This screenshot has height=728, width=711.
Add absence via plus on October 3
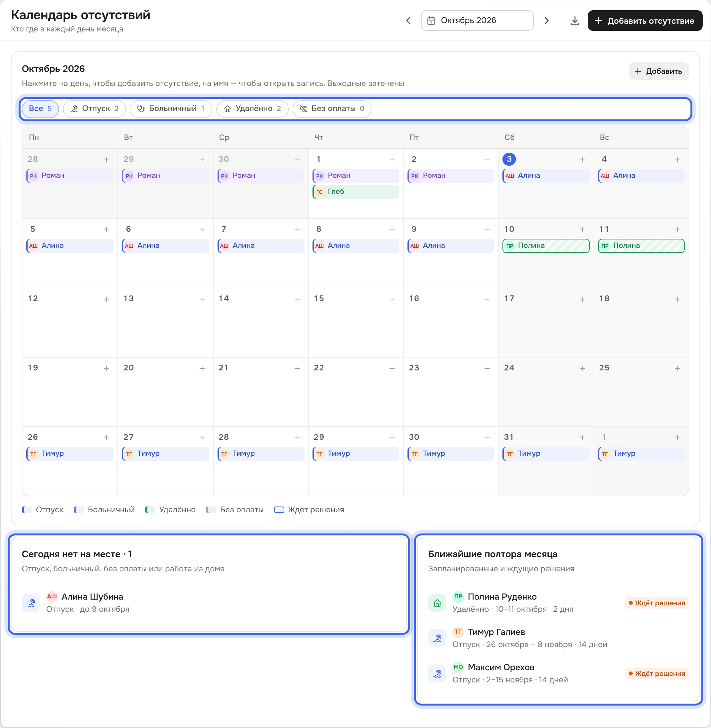582,160
